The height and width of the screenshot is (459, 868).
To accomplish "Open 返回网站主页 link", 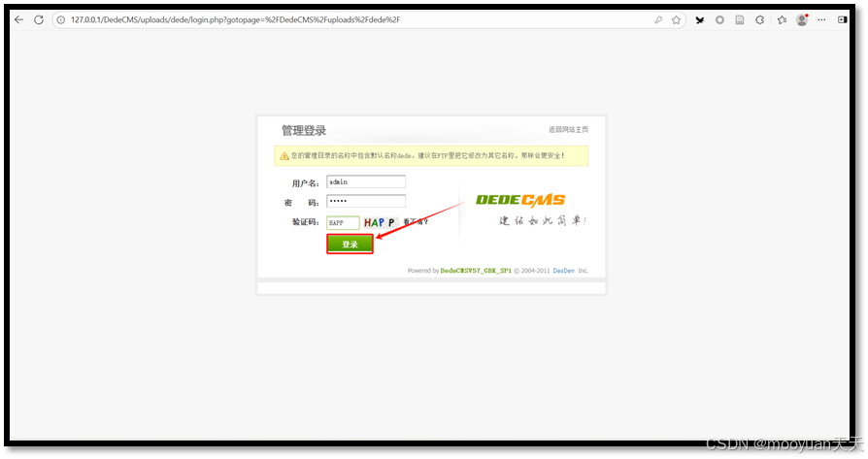I will [569, 129].
